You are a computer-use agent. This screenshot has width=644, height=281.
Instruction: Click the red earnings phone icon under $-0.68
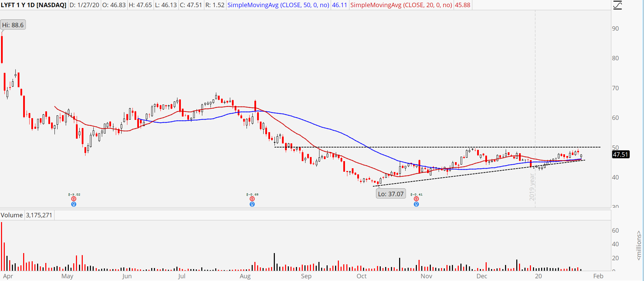(252, 199)
